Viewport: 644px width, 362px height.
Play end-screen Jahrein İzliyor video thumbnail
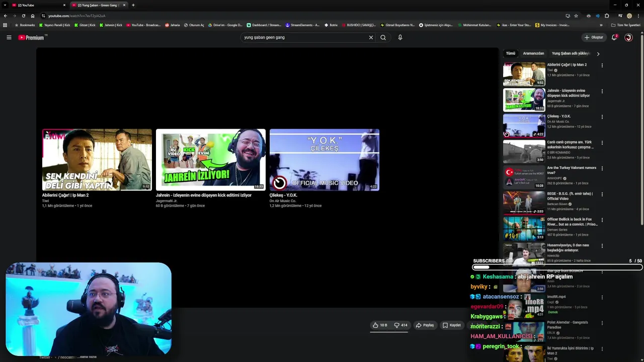pos(210,160)
